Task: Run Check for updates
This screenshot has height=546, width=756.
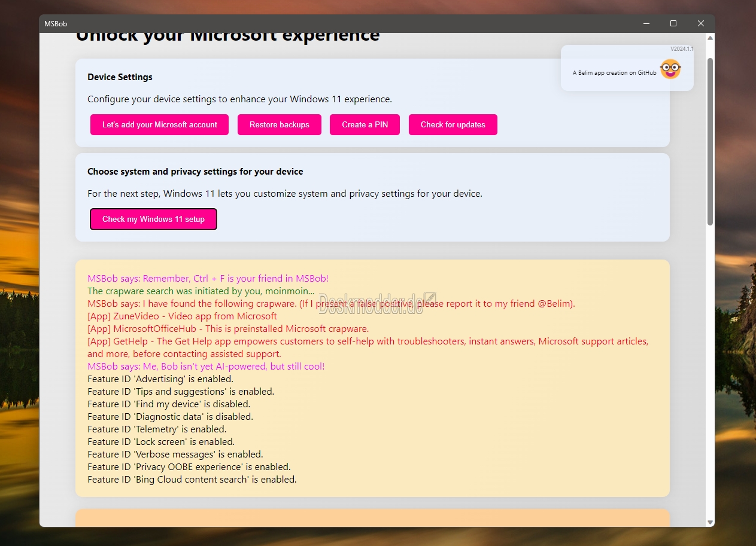Action: click(x=453, y=124)
